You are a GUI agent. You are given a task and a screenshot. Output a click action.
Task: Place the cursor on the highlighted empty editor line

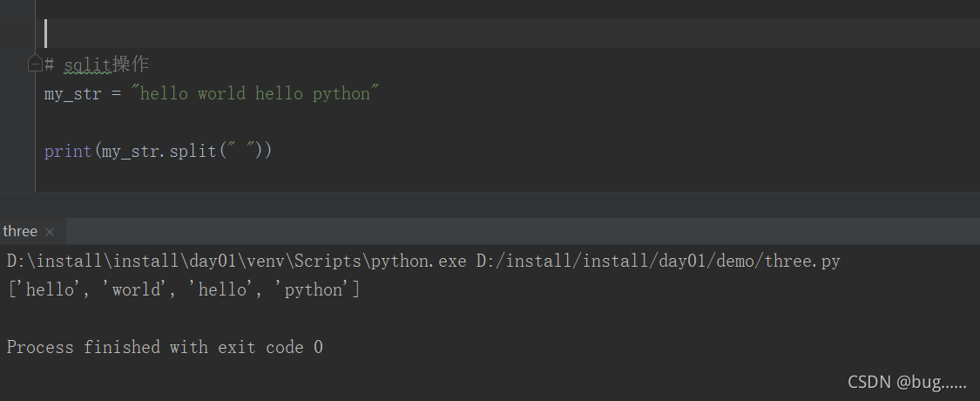click(508, 33)
